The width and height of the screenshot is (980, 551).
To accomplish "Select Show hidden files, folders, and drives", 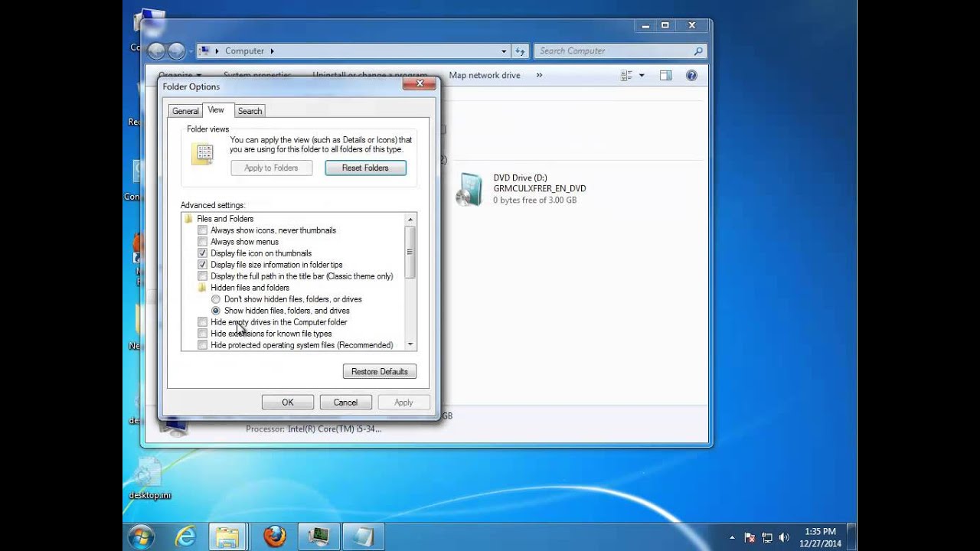I will [216, 311].
